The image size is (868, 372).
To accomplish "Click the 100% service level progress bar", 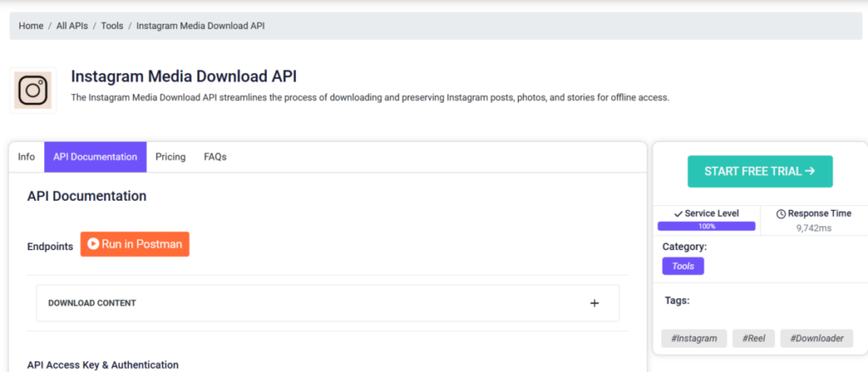I will point(706,226).
